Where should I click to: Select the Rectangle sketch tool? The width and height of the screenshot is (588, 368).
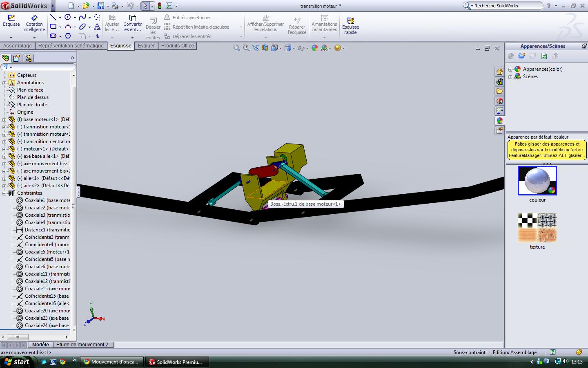(53, 27)
